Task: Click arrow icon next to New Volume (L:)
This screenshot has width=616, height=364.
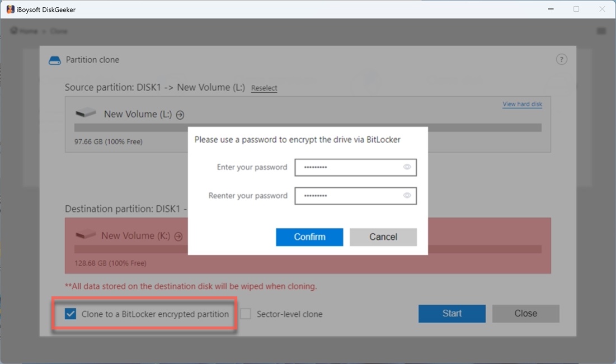Action: pyautogui.click(x=180, y=115)
